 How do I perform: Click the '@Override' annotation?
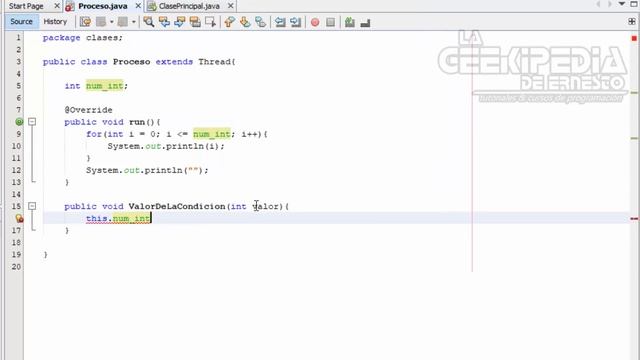tap(88, 110)
